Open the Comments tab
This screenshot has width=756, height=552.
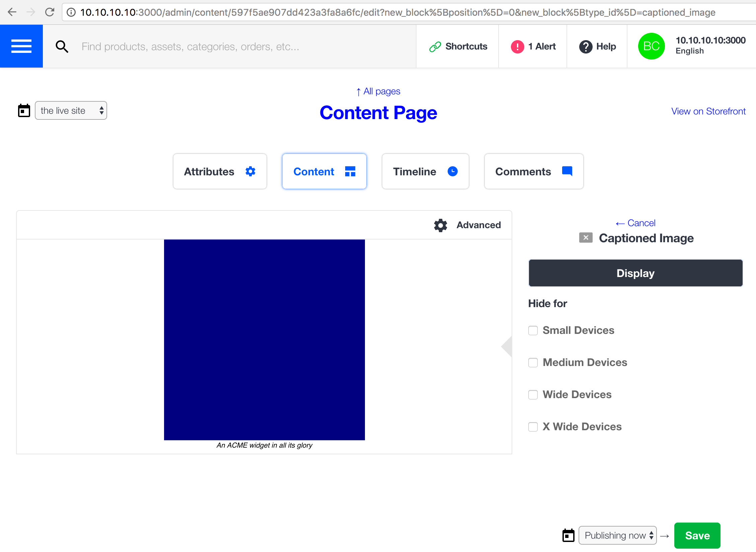pyautogui.click(x=534, y=171)
